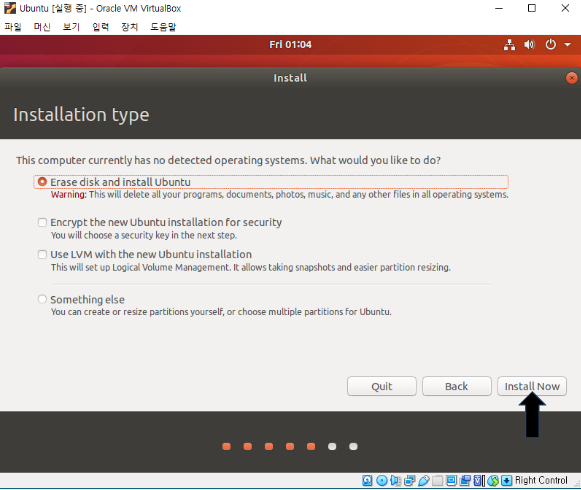The height and width of the screenshot is (490, 581).
Task: Close the Install dialog with red button
Action: click(x=572, y=78)
